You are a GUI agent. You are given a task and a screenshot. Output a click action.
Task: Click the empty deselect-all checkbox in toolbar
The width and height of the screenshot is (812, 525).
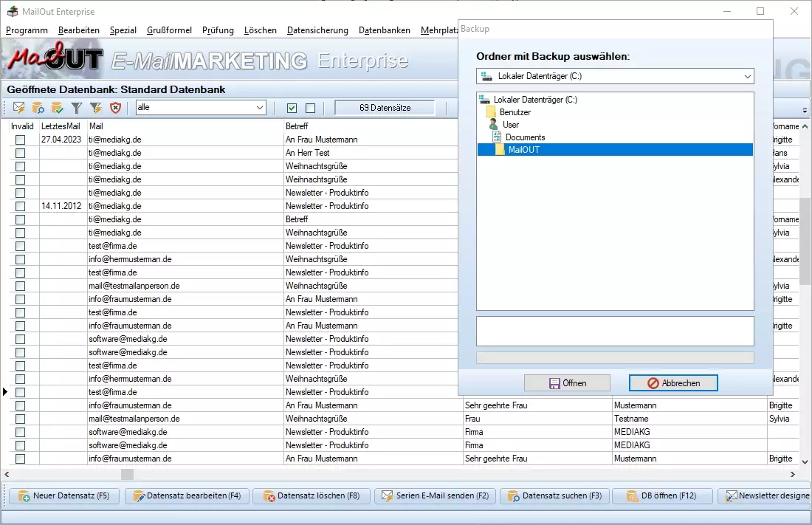point(310,109)
